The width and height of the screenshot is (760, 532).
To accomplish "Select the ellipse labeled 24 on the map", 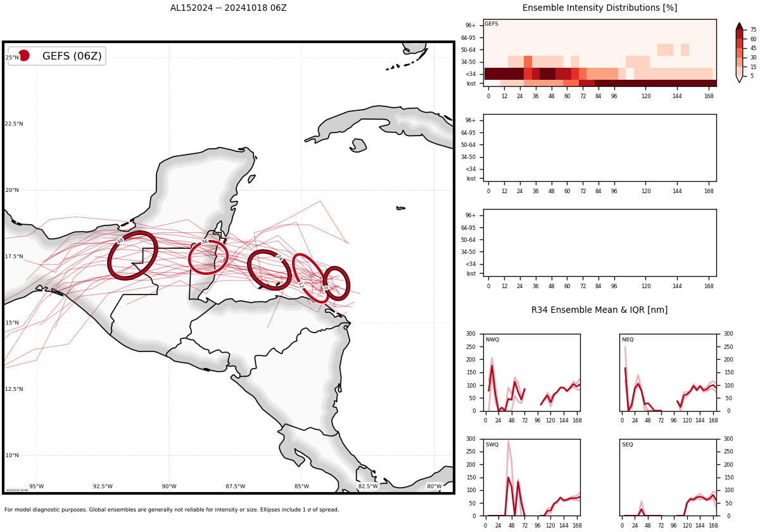I will tap(269, 270).
